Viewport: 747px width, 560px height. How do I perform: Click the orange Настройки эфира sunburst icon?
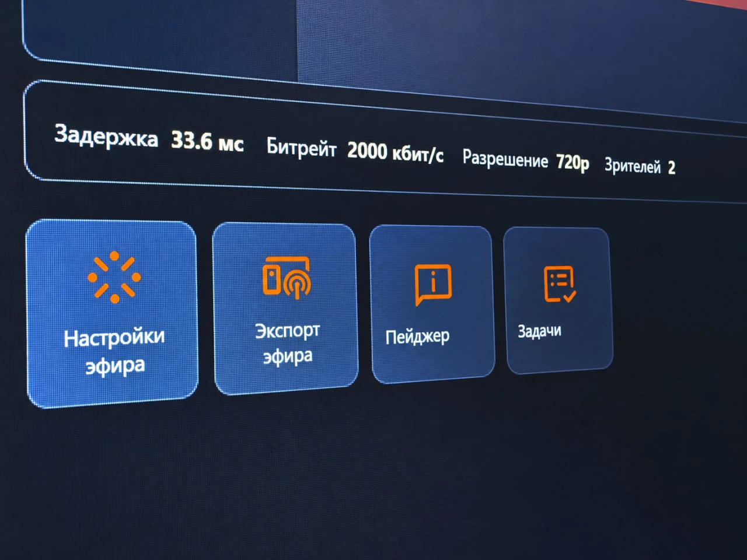pos(114,277)
